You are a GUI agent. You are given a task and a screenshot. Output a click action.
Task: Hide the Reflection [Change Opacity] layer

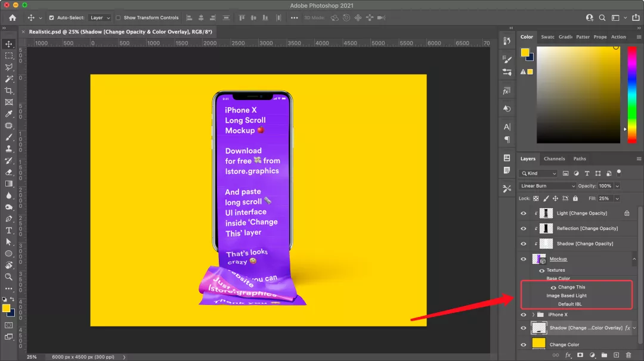524,228
